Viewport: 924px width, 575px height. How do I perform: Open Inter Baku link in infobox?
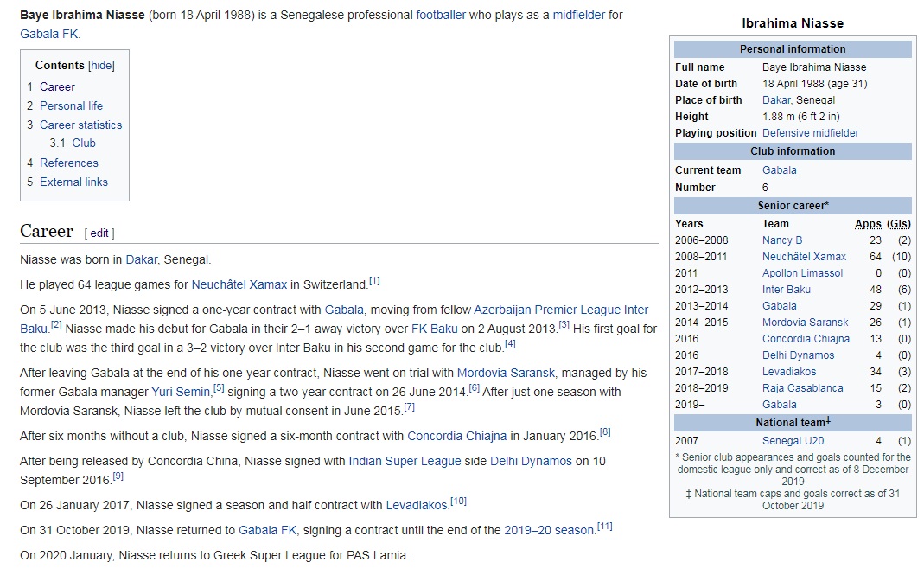tap(786, 290)
